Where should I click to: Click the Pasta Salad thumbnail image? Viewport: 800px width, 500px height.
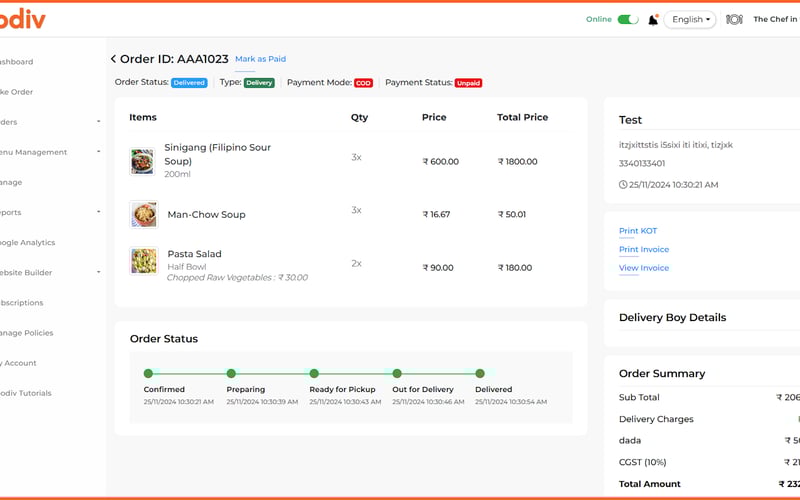pos(144,261)
